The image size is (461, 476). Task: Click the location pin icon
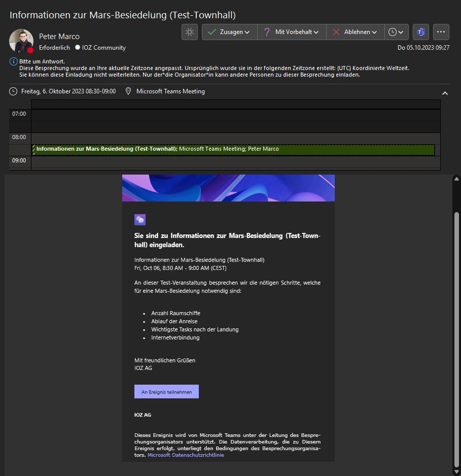(x=128, y=91)
